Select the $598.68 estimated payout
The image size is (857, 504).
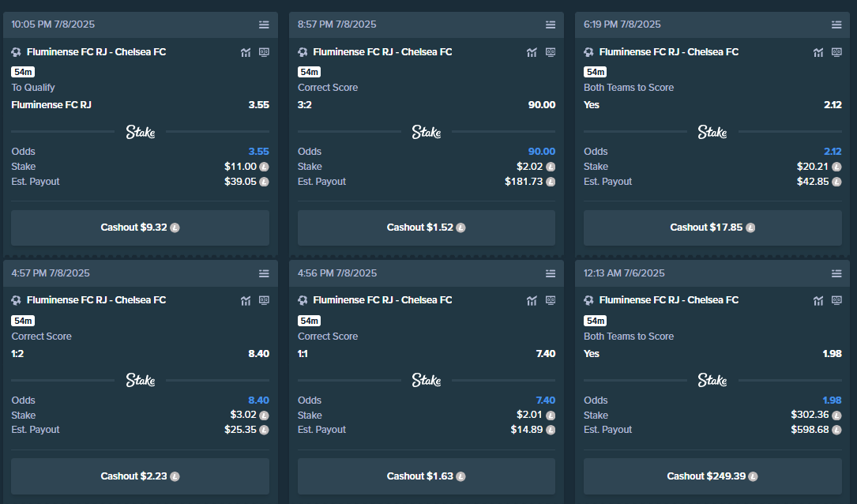click(810, 430)
